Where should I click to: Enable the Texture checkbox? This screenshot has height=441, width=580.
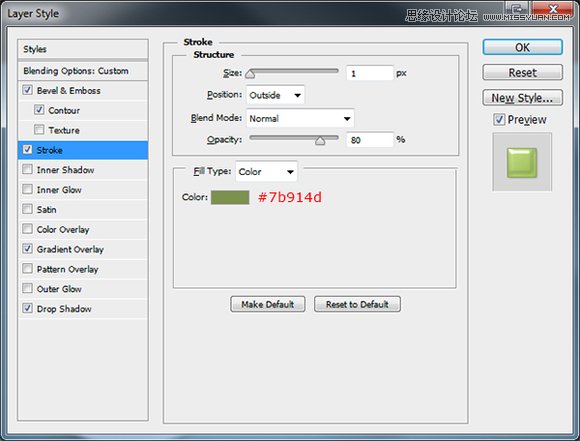(x=39, y=130)
